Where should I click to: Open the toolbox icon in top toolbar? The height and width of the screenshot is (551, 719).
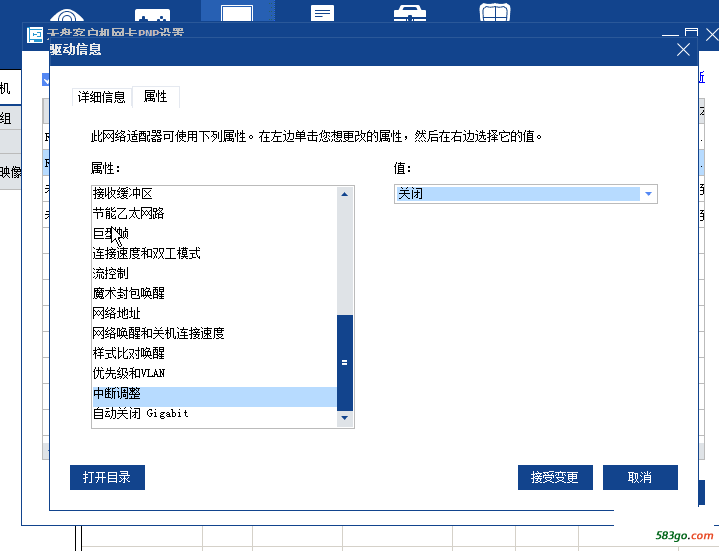click(x=407, y=14)
